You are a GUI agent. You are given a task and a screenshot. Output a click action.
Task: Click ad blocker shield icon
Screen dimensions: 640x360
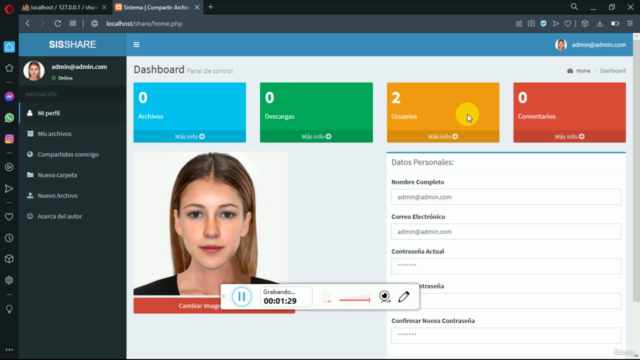[x=543, y=24]
